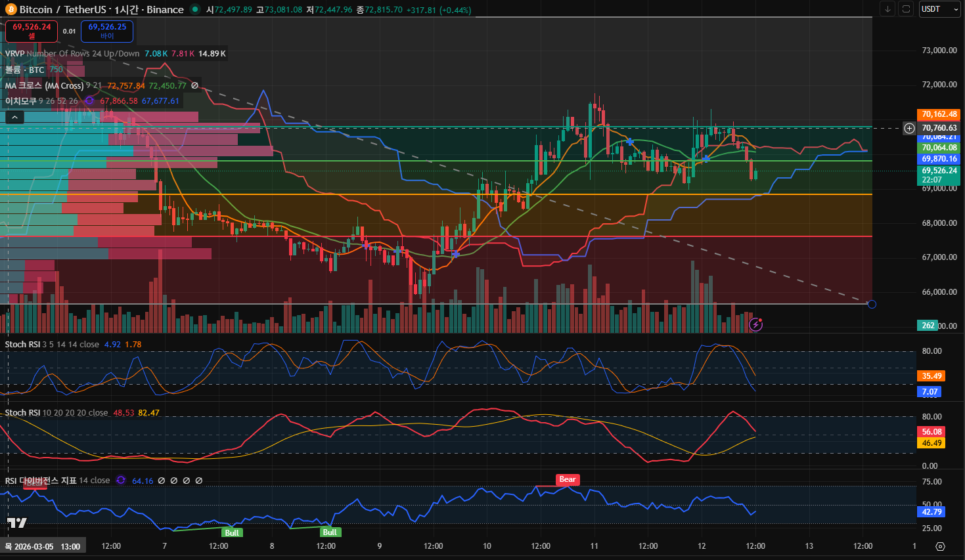Click RSI divergence purple loading icon
This screenshot has height=560, width=965.
click(121, 481)
